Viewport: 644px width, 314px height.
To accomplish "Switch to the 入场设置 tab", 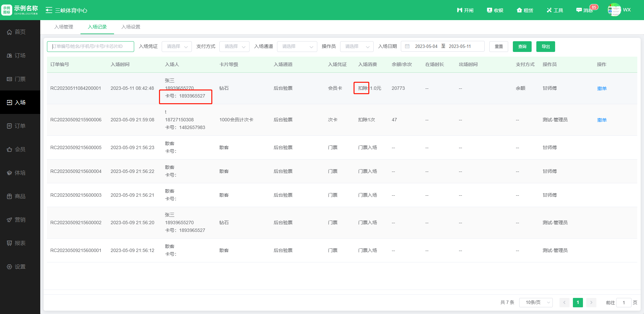I will coord(131,27).
